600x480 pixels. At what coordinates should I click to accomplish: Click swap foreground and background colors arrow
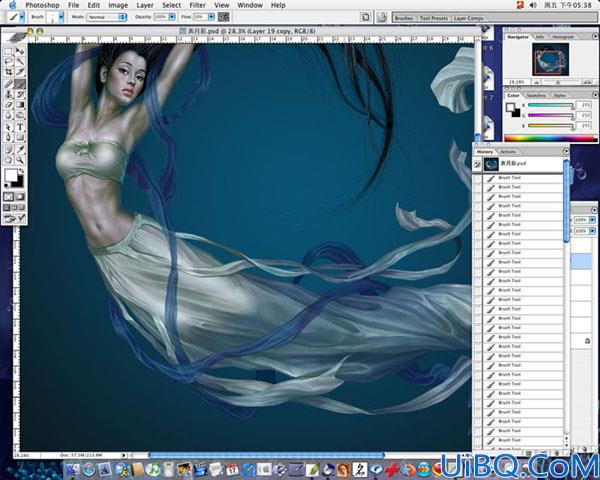[21, 171]
